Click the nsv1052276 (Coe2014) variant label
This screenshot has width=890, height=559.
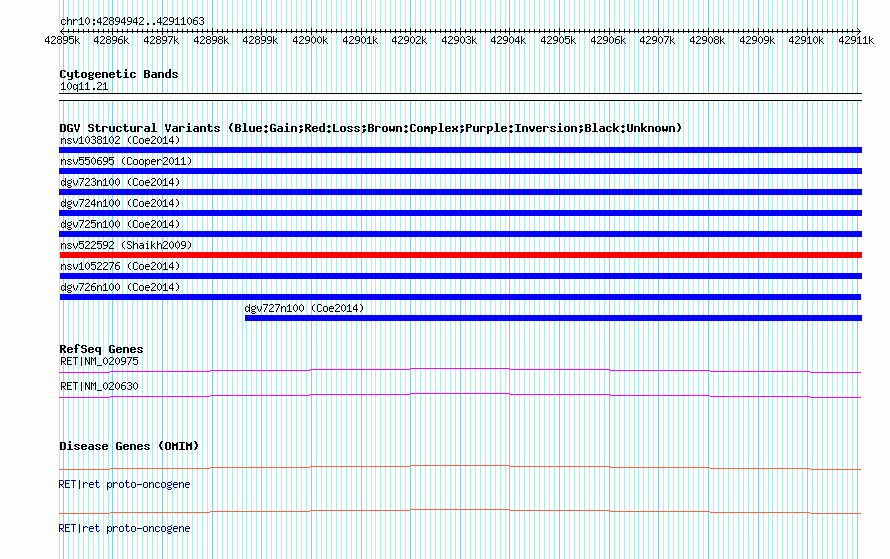(x=120, y=266)
